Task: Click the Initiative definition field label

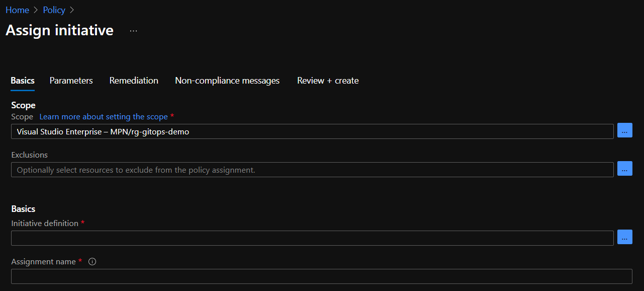Action: pos(45,224)
